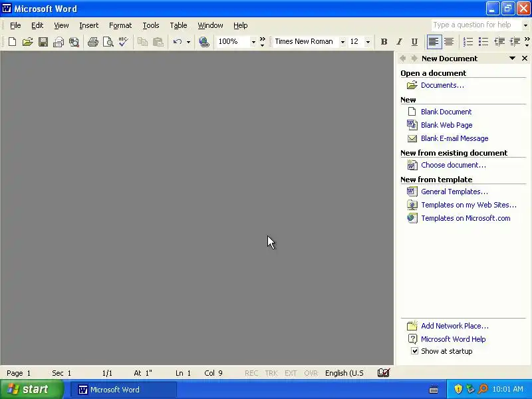532x399 pixels.
Task: Open the Undo history dropdown arrow
Action: pyautogui.click(x=188, y=42)
